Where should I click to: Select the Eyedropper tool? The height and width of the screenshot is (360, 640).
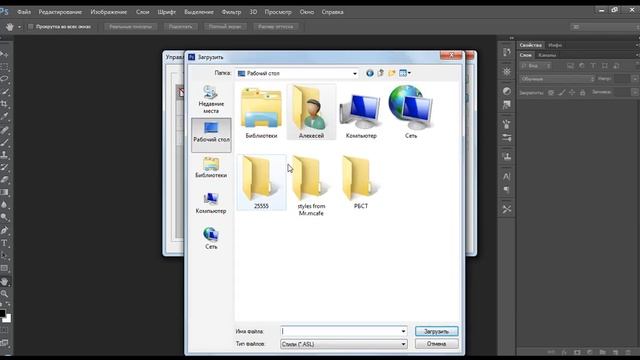click(x=4, y=116)
